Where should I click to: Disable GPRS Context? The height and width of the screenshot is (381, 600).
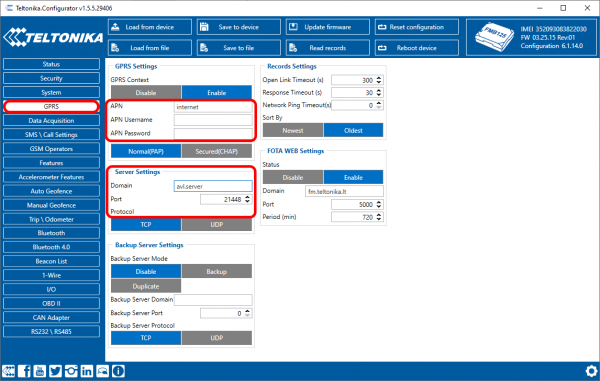coord(146,93)
